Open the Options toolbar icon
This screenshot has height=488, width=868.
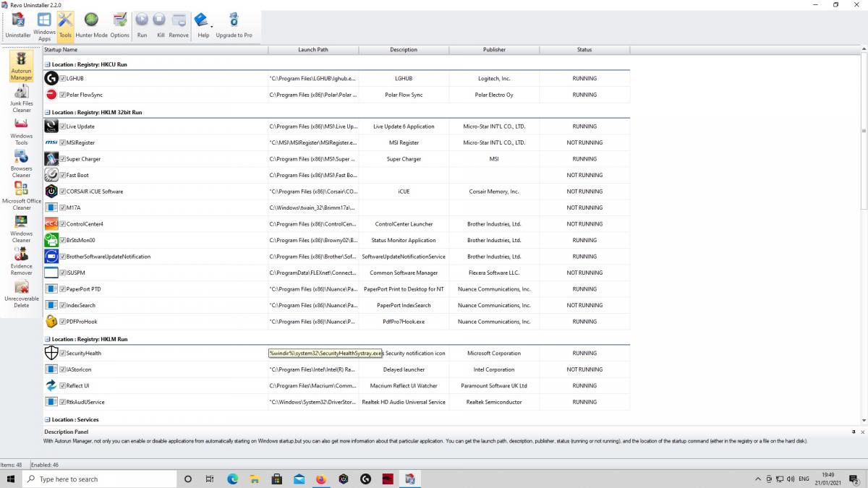pyautogui.click(x=120, y=25)
